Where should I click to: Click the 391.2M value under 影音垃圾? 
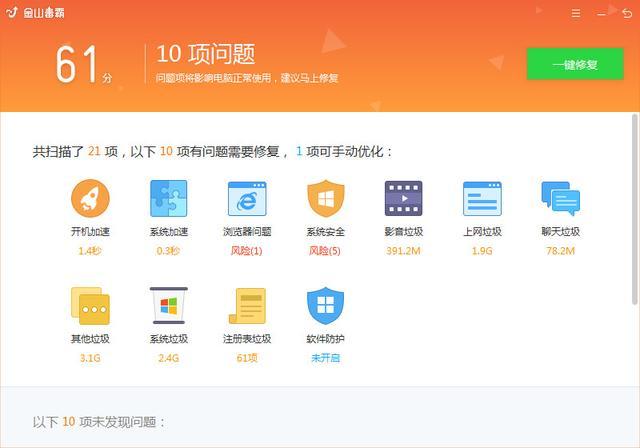click(403, 251)
